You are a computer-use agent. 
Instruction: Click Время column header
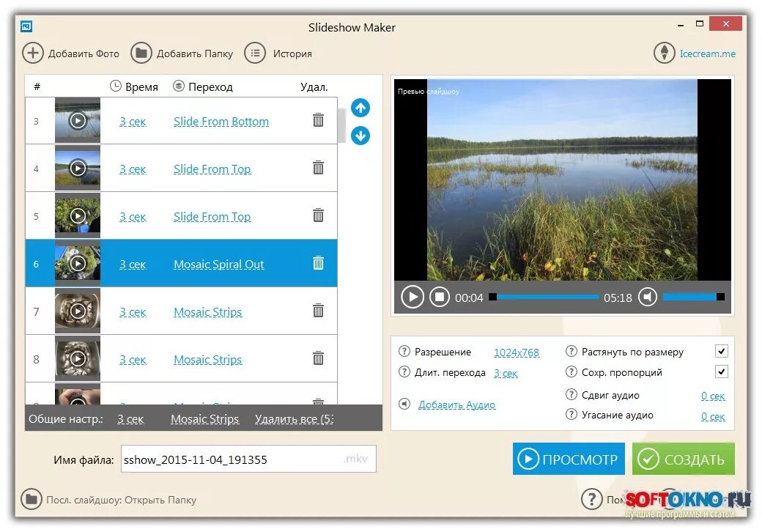pyautogui.click(x=134, y=86)
